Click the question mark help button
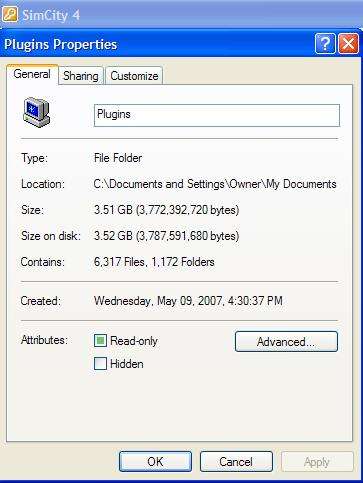This screenshot has height=483, width=363. (x=325, y=44)
